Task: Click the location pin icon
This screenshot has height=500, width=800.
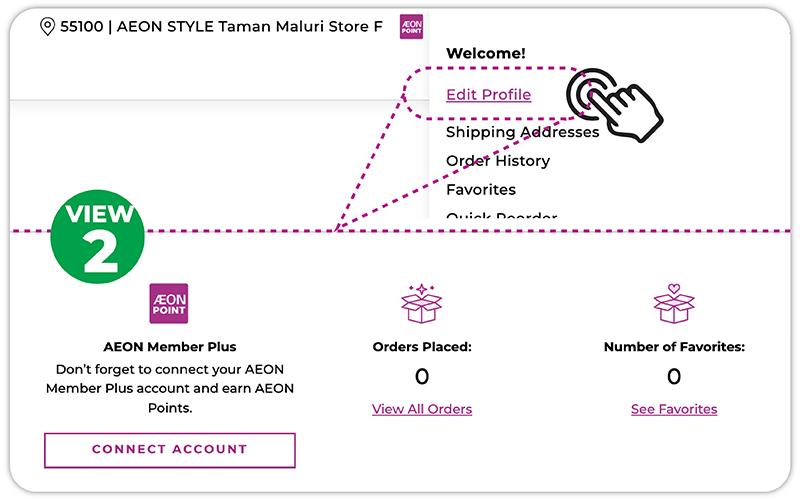Action: tap(47, 27)
